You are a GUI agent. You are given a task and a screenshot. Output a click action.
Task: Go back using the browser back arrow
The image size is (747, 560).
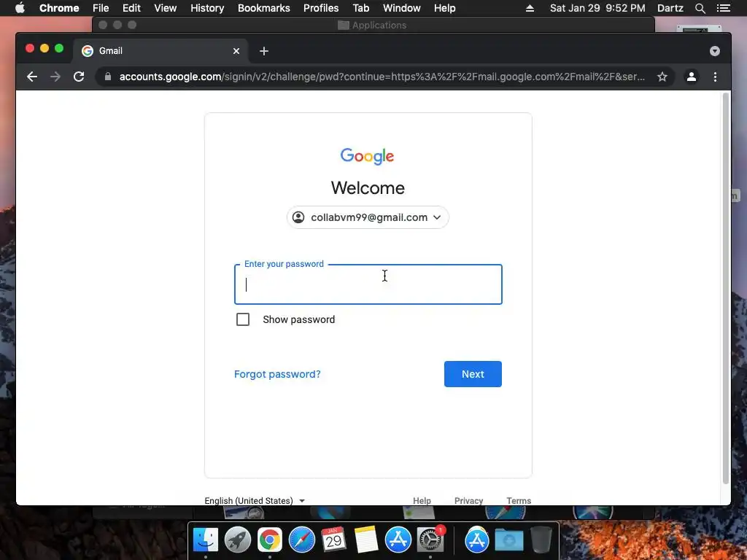click(x=32, y=77)
